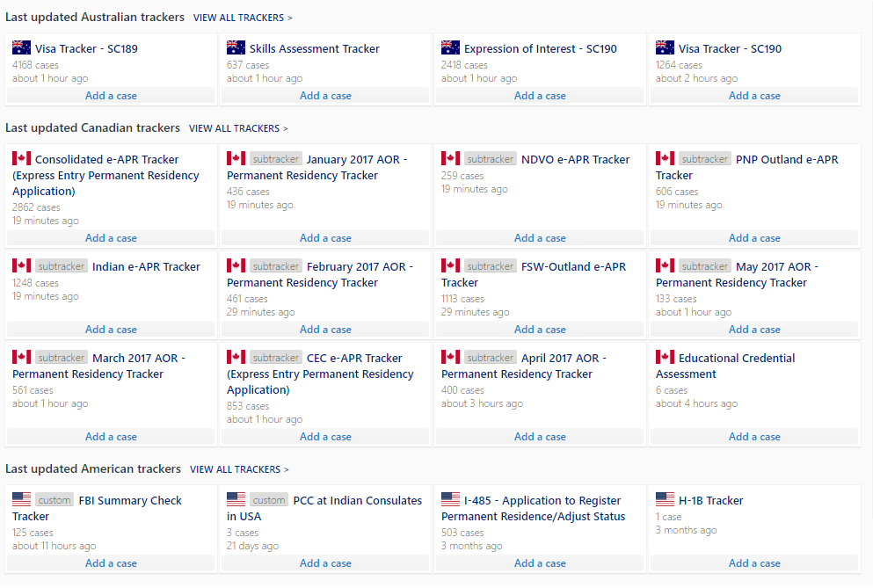Click the Canadian flag beside February 2017 AOR tracker
Viewport: 873px width, 588px height.
(x=236, y=265)
